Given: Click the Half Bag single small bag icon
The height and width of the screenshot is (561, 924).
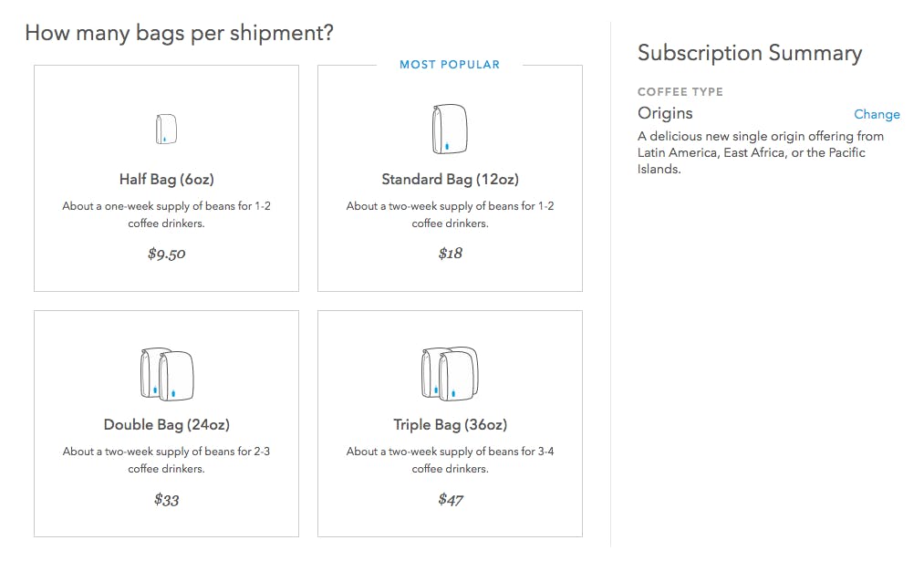Looking at the screenshot, I should pos(166,130).
